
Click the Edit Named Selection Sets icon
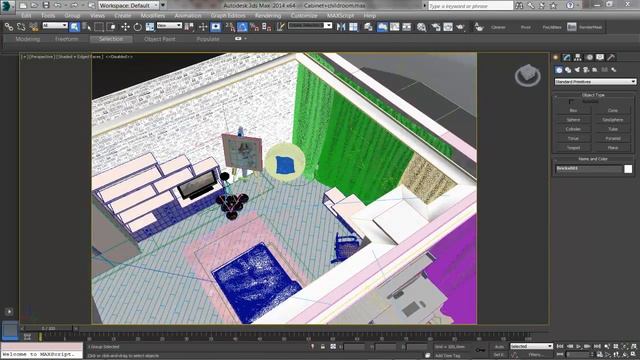(x=280, y=27)
